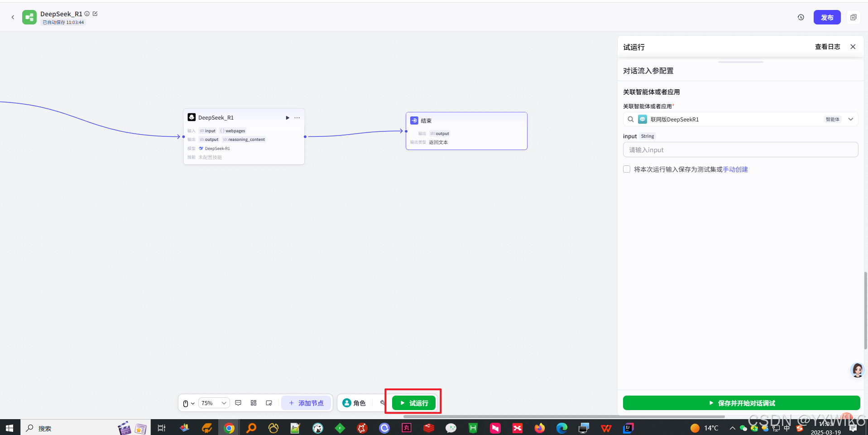This screenshot has width=868, height=435.
Task: Edit the DeepSeek_R1 workflow name
Action: (95, 14)
